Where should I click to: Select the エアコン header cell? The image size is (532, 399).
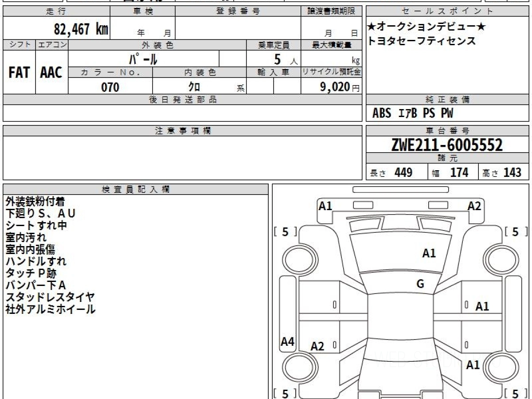click(x=52, y=45)
